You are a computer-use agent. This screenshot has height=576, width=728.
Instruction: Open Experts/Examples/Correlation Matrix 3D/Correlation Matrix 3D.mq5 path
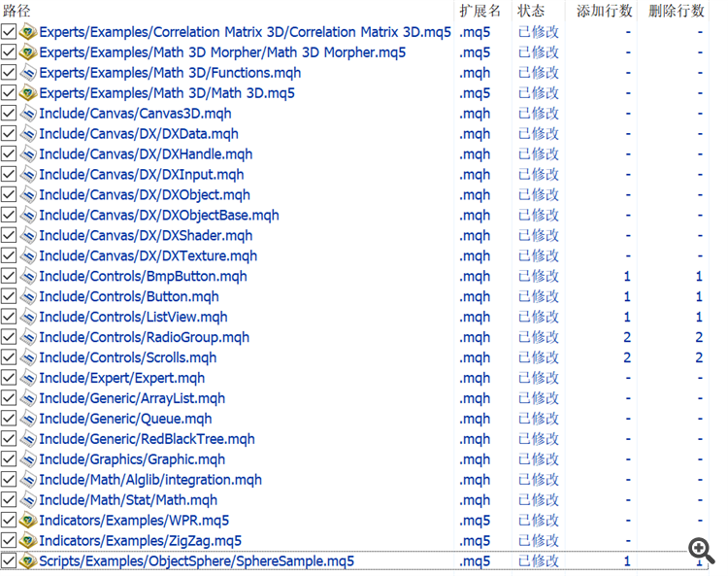coord(246,32)
